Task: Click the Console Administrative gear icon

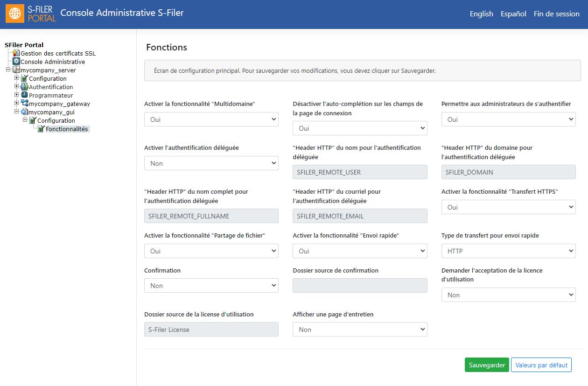Action: (16, 62)
